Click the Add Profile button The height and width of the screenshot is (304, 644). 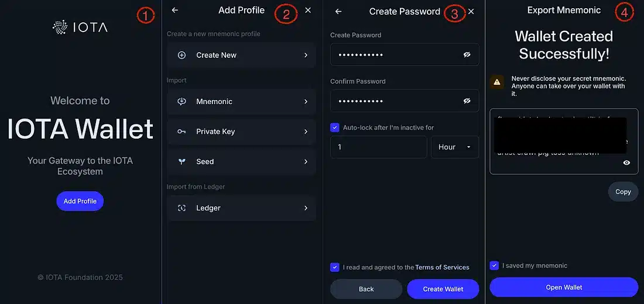point(80,201)
